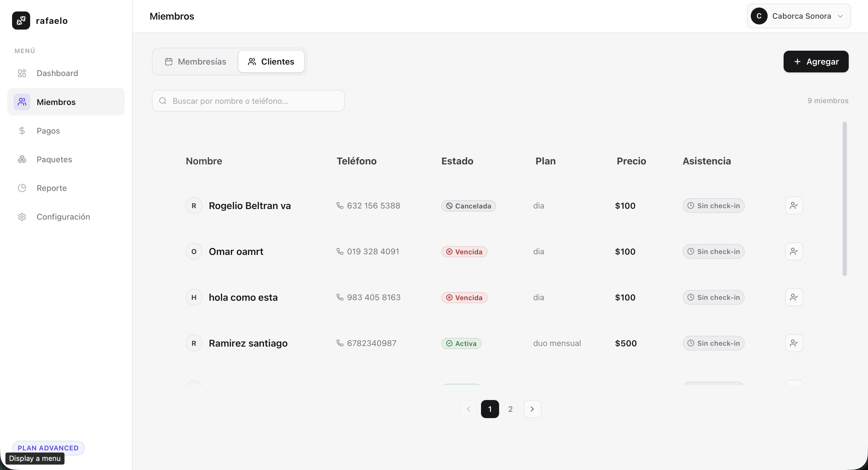
Task: Focus the search by name or phone field
Action: pyautogui.click(x=248, y=101)
